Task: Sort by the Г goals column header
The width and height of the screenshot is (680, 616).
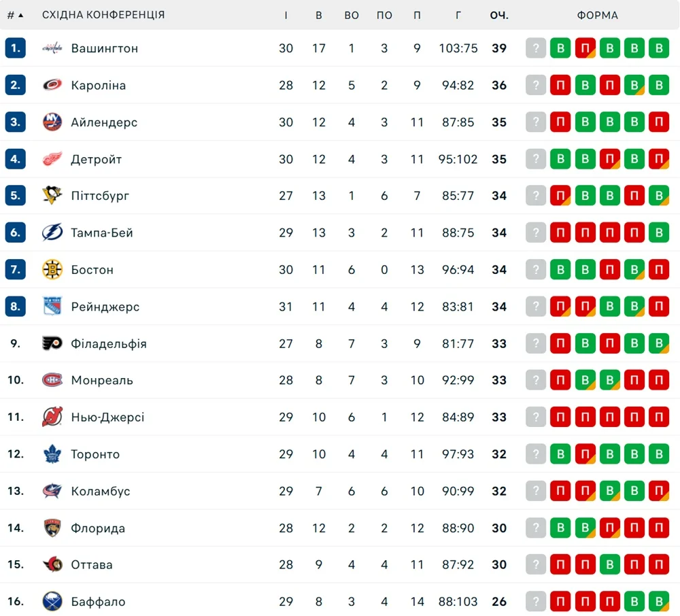Action: (458, 15)
